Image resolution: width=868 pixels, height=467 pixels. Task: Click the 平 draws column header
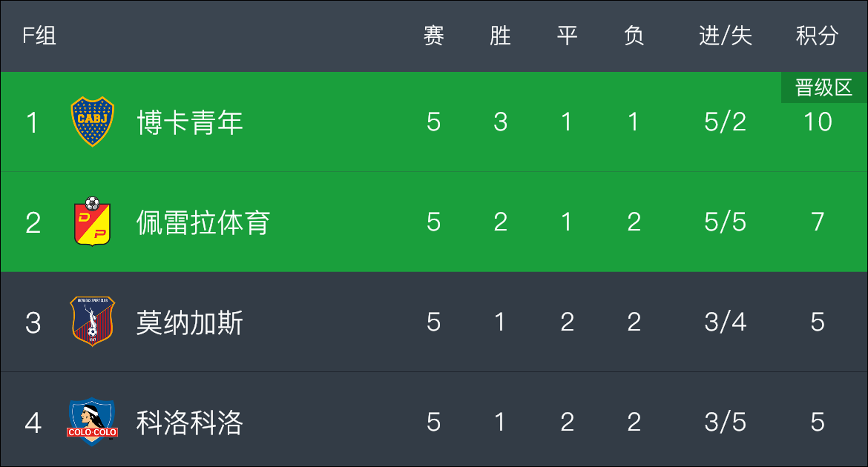click(x=567, y=36)
